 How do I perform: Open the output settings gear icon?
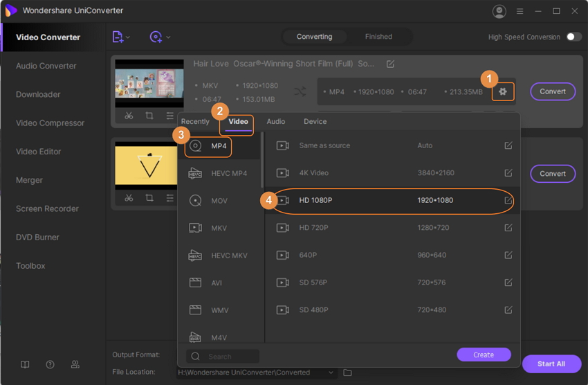click(502, 91)
